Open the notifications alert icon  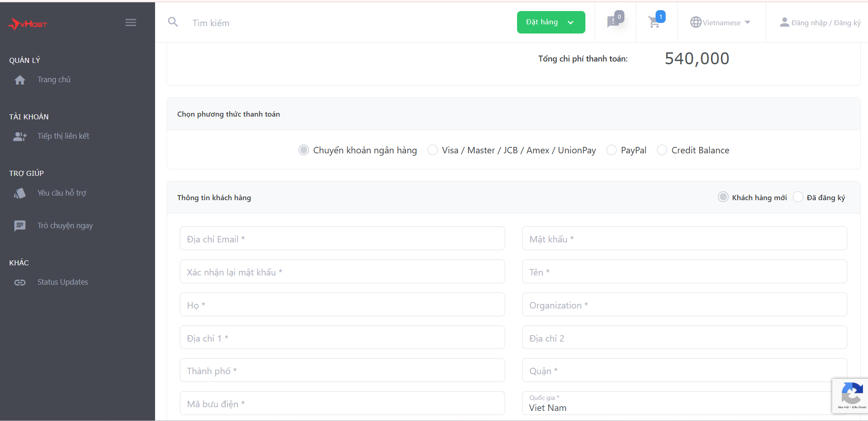pos(613,22)
